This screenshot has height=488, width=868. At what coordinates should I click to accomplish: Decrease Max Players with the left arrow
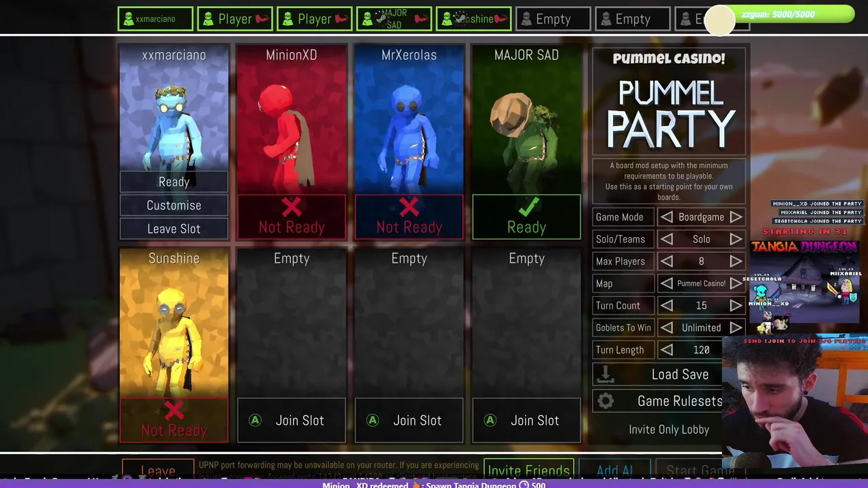[667, 261]
